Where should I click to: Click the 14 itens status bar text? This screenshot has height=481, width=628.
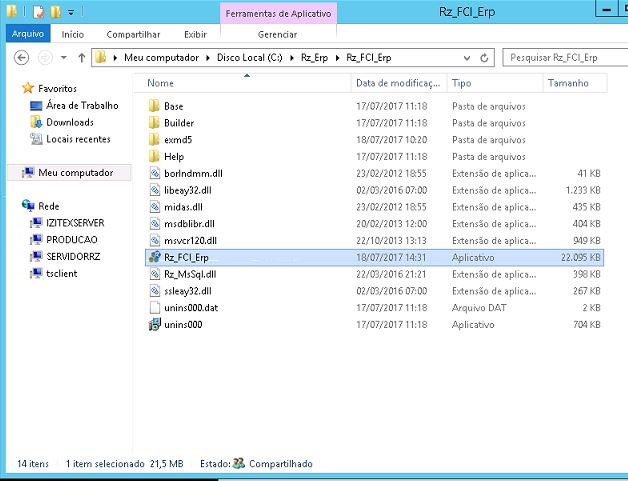tap(33, 464)
